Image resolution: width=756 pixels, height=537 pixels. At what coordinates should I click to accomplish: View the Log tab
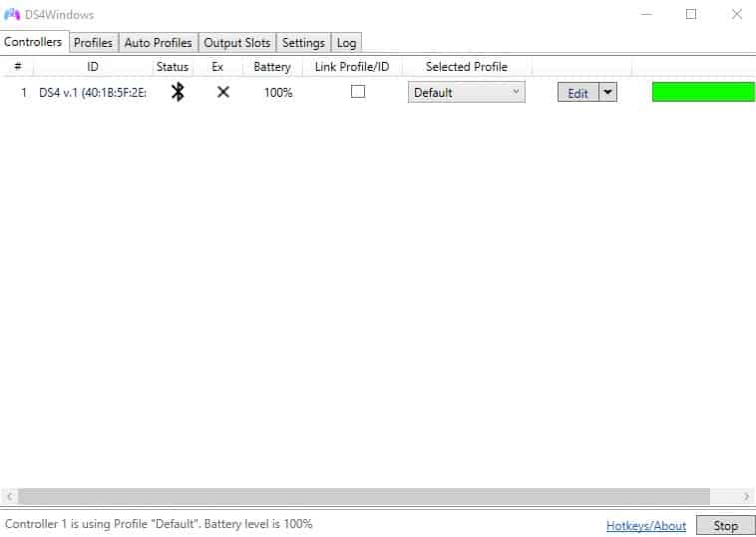346,43
